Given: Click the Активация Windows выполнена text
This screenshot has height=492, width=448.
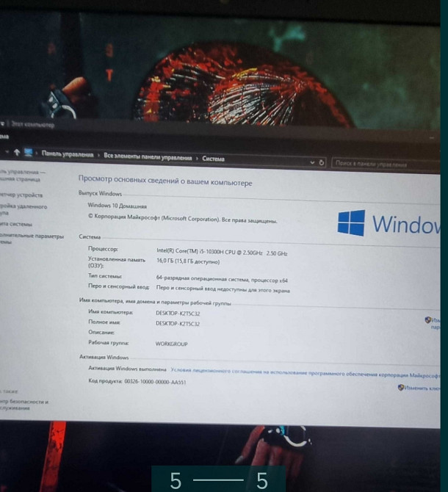Looking at the screenshot, I should point(127,369).
